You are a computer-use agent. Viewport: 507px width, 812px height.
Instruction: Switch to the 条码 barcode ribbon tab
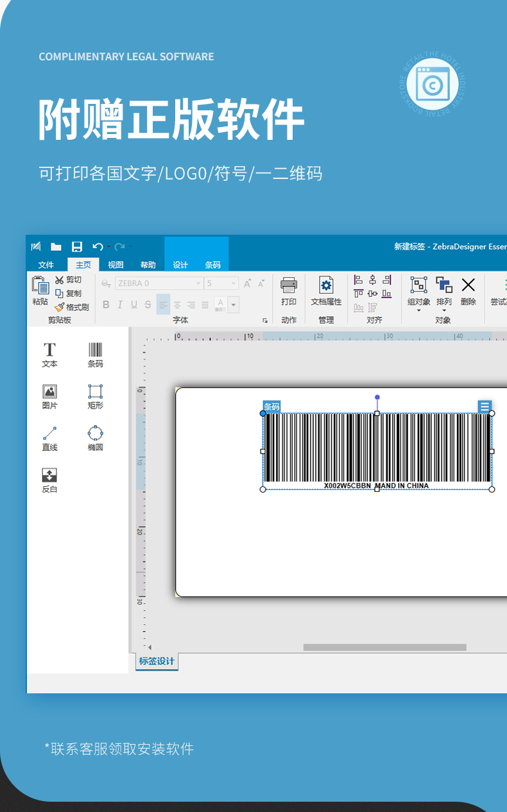point(213,265)
